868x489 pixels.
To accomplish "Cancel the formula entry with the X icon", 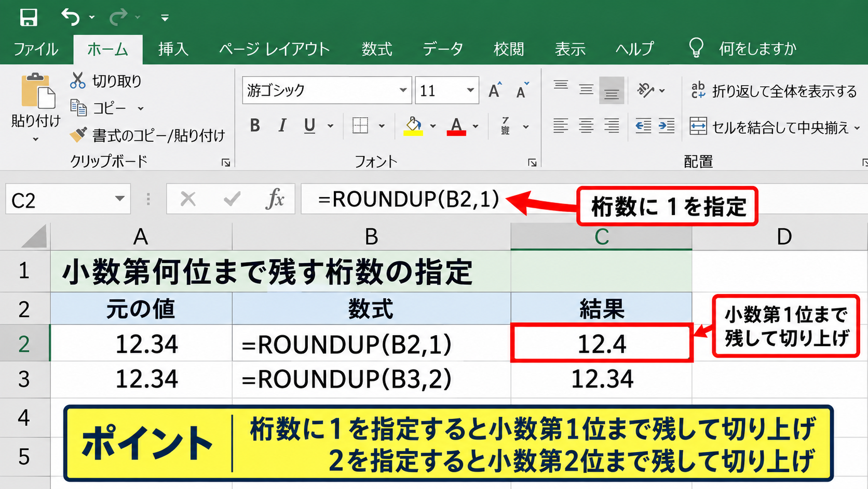I will [188, 199].
